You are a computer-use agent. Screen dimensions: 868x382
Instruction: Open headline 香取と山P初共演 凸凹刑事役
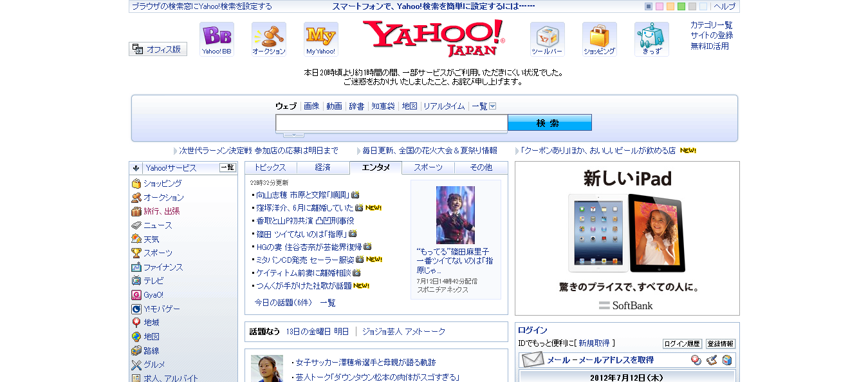305,220
